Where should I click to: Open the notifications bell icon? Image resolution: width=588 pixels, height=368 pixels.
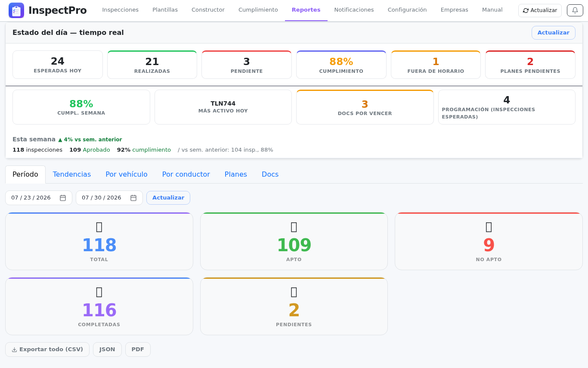click(575, 10)
